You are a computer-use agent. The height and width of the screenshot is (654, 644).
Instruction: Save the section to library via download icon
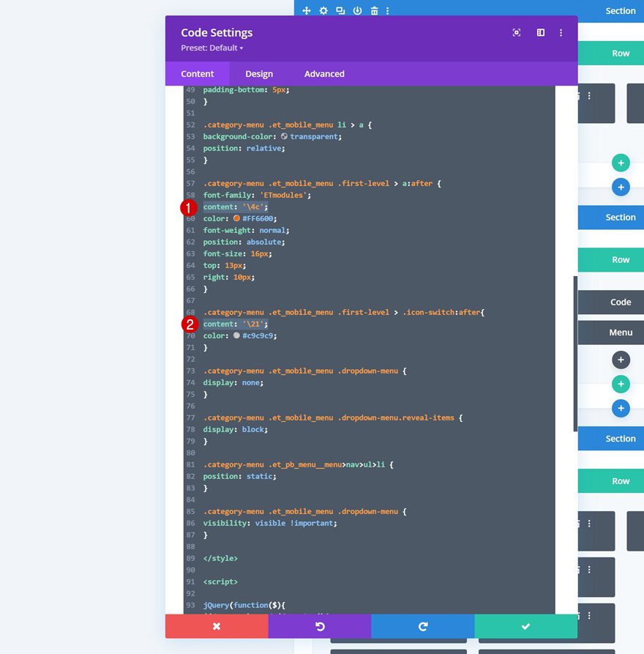click(x=357, y=10)
